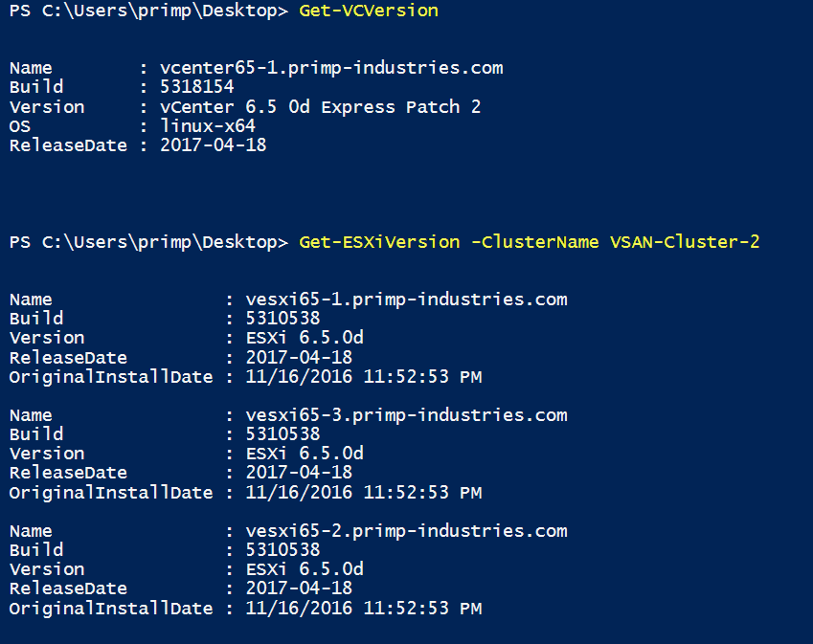Click the Get-VCVersion command text
The height and width of the screenshot is (644, 813).
[369, 11]
